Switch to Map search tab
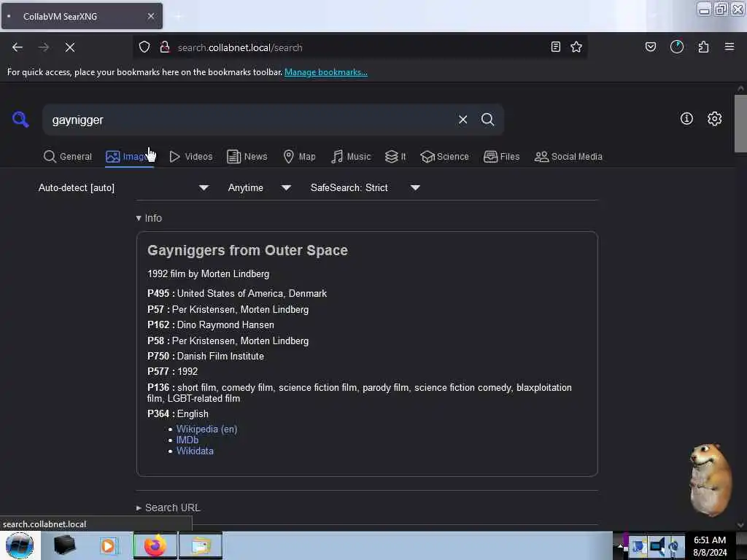Screen dimensions: 747x560 tap(299, 157)
